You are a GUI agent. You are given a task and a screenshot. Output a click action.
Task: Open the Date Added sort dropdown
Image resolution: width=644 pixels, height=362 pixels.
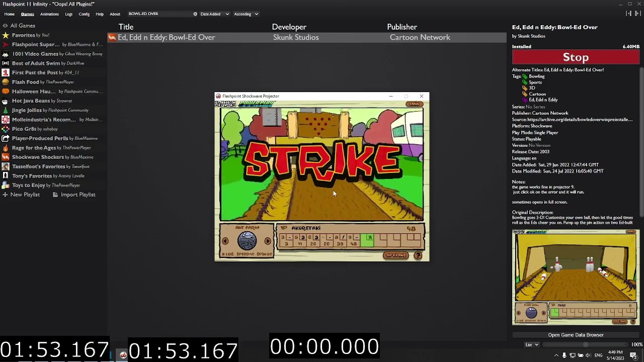click(x=215, y=14)
